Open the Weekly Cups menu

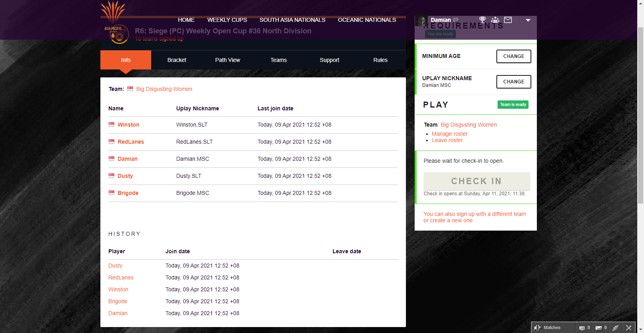227,20
